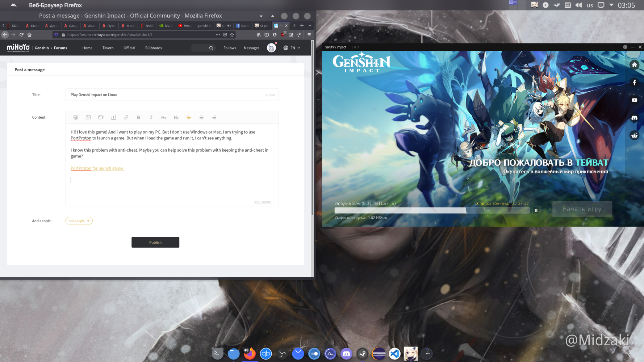Add a topic to the post

(79, 221)
